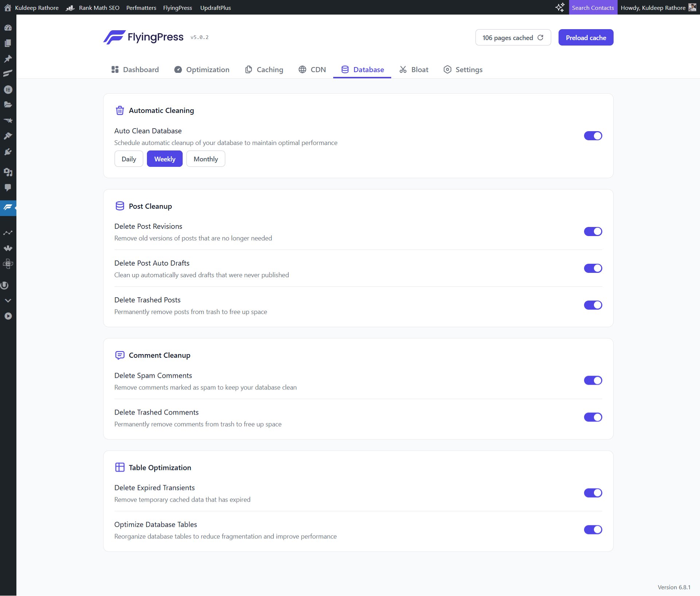Viewport: 700px width, 596px height.
Task: Click Search Contacts in admin bar
Action: [593, 8]
